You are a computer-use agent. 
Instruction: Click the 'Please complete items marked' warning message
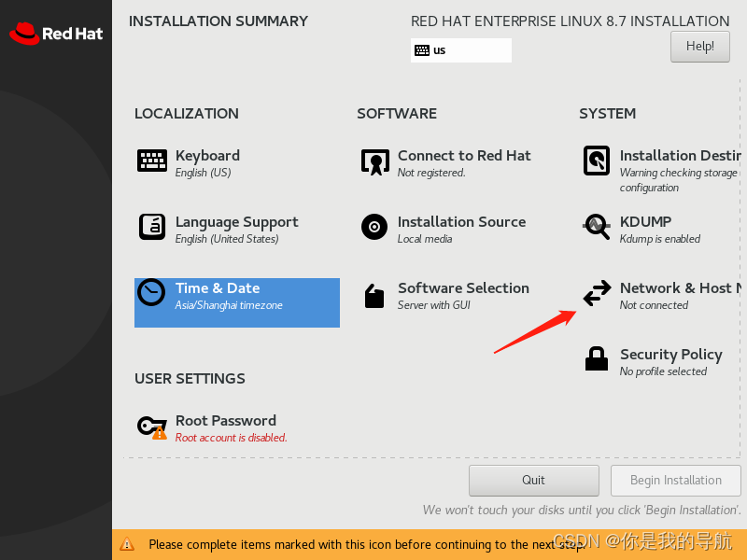pos(367,544)
